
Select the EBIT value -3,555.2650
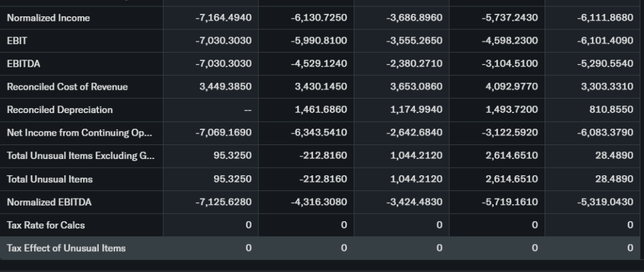click(414, 41)
